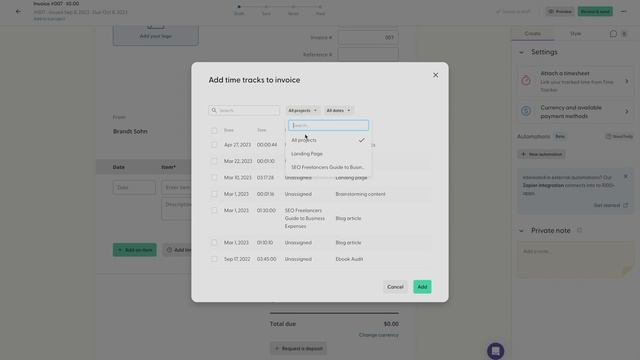The image size is (640, 360).
Task: Open the chat widget bubble
Action: [x=495, y=351]
